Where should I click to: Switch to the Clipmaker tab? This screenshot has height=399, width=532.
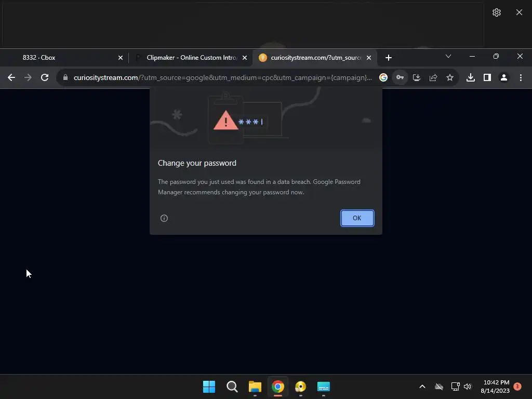[x=192, y=57]
